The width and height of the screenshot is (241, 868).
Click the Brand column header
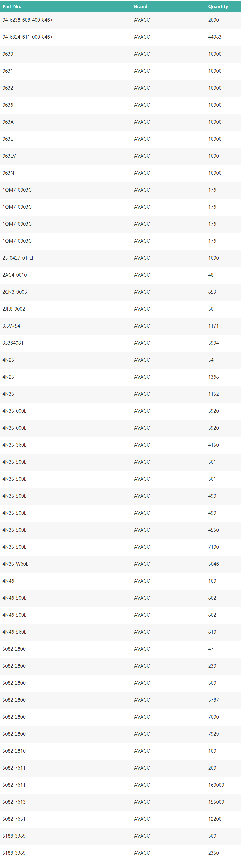point(140,6)
